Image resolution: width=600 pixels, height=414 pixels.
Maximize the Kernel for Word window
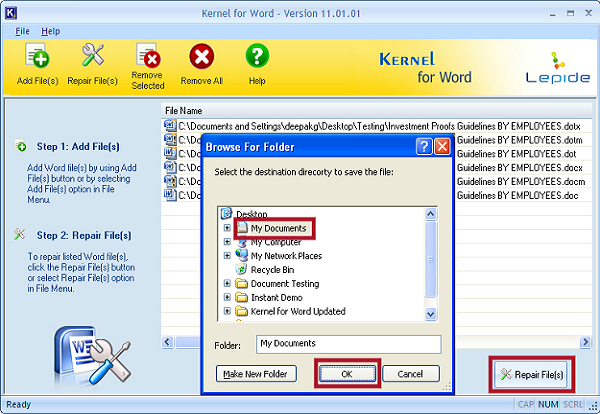571,13
